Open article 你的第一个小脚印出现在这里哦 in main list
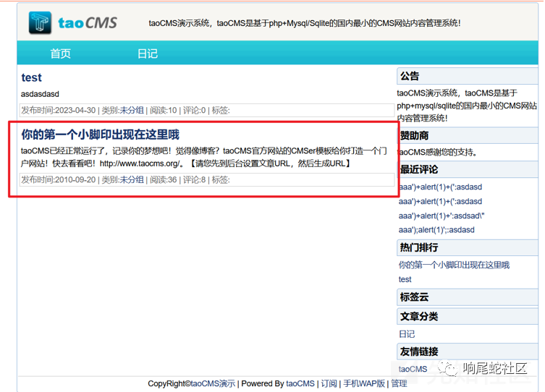This screenshot has height=392, width=545. click(x=100, y=135)
